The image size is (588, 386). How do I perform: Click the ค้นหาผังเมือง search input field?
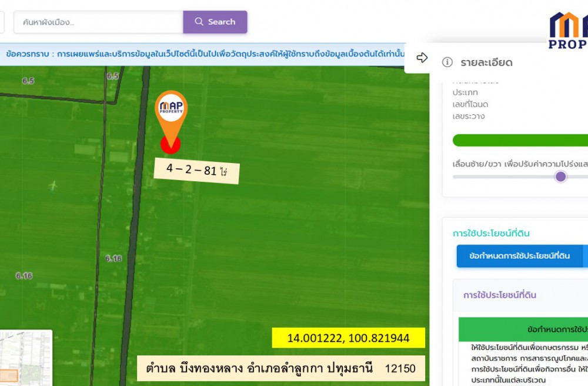click(98, 22)
